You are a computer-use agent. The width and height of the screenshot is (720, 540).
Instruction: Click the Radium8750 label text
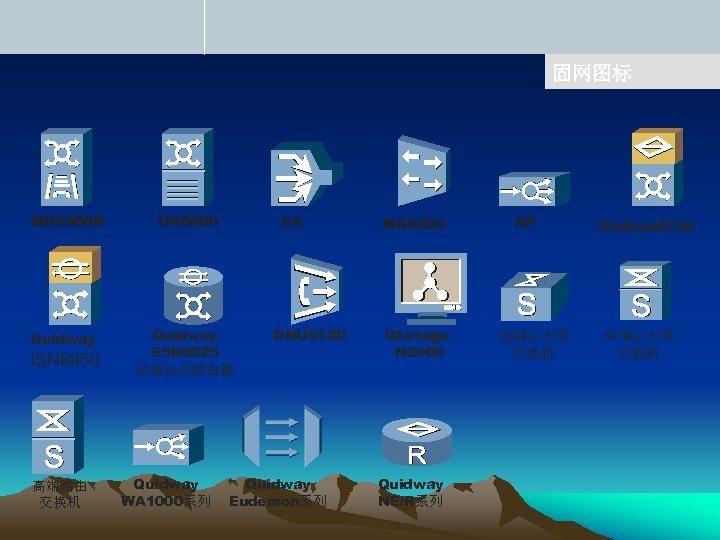[x=647, y=226]
